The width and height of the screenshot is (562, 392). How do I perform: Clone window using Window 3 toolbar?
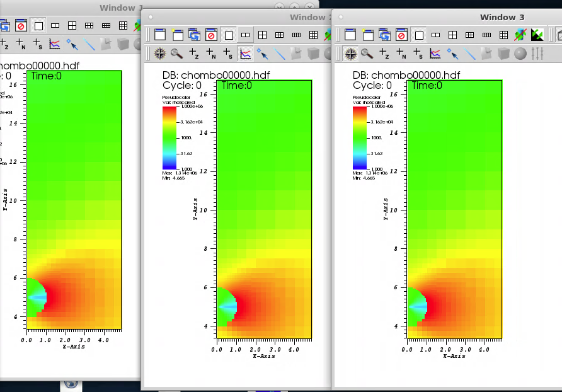384,35
